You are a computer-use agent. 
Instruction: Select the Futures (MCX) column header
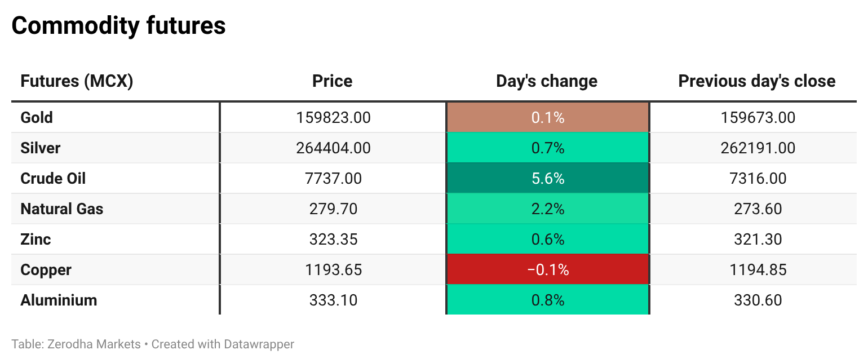pos(77,81)
